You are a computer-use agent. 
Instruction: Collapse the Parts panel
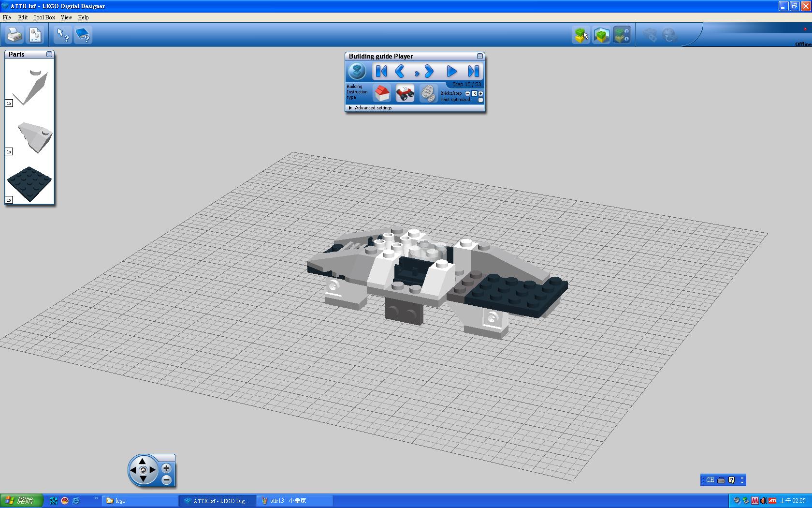click(x=49, y=54)
